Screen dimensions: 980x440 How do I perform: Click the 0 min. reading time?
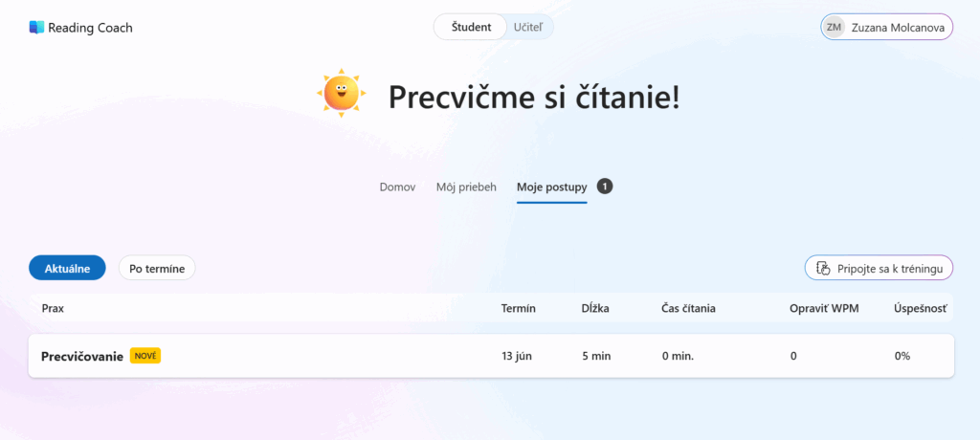679,356
